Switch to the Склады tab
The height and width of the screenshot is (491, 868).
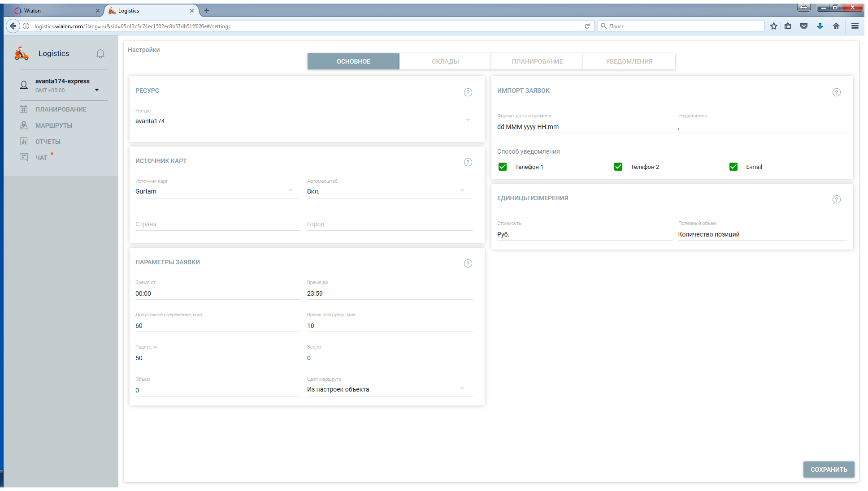tap(445, 61)
